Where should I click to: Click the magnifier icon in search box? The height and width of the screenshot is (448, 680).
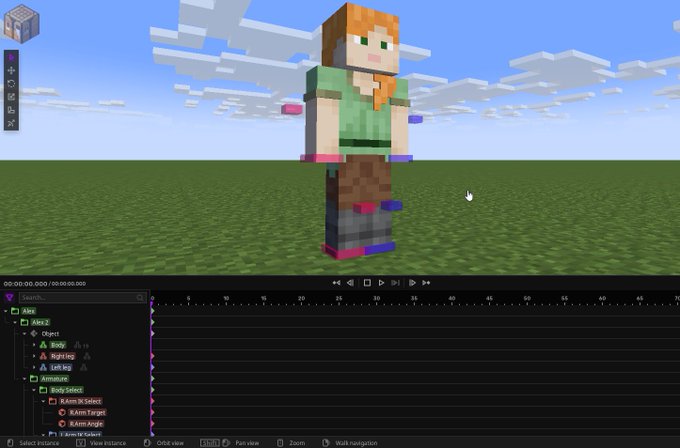[x=140, y=298]
